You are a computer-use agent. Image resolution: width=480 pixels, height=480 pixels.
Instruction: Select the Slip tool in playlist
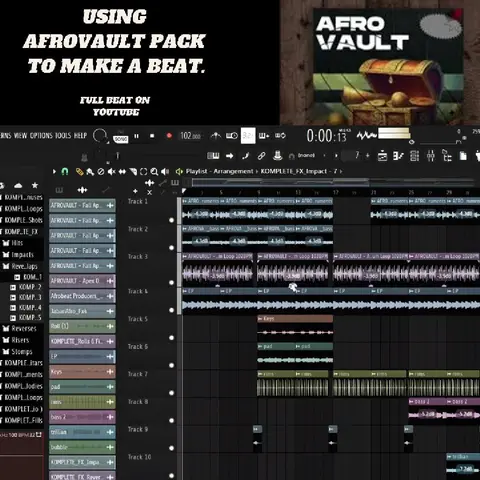point(122,171)
